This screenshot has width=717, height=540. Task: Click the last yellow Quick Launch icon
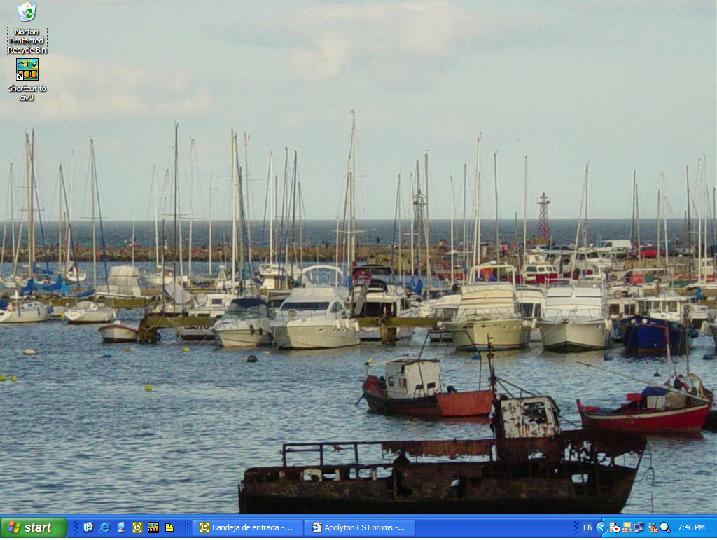[x=170, y=527]
